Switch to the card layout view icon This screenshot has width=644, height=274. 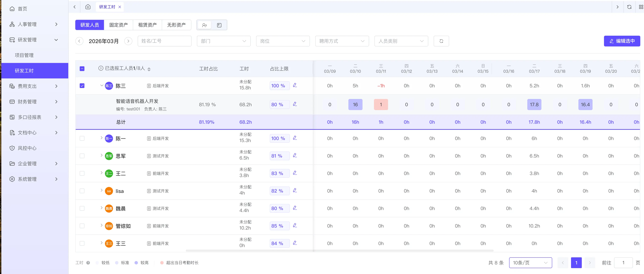click(219, 25)
